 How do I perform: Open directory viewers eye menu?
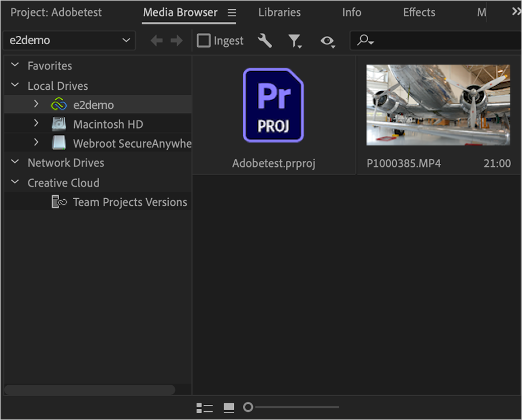click(x=328, y=41)
